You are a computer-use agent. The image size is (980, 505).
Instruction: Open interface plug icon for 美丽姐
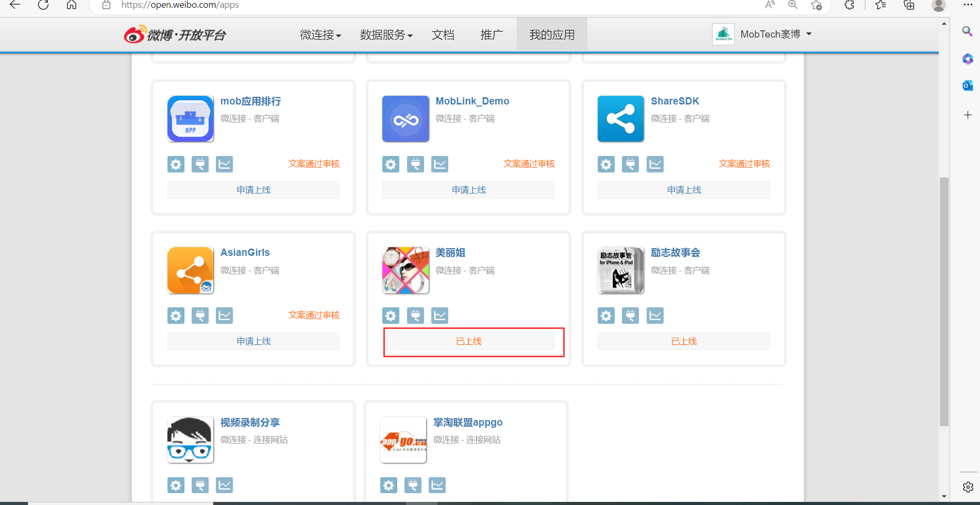pos(415,316)
